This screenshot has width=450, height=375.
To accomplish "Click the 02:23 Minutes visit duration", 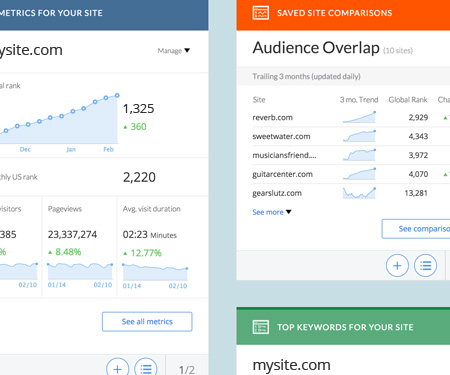I will (x=150, y=235).
